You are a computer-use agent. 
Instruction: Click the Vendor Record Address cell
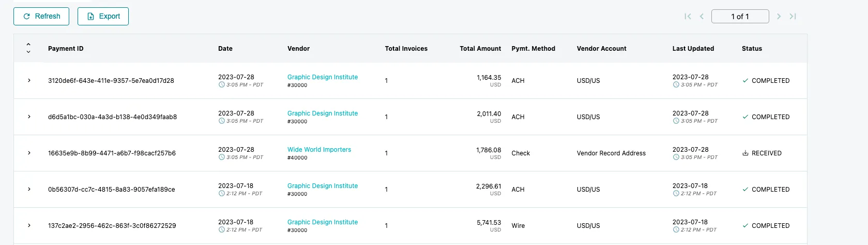(x=611, y=153)
